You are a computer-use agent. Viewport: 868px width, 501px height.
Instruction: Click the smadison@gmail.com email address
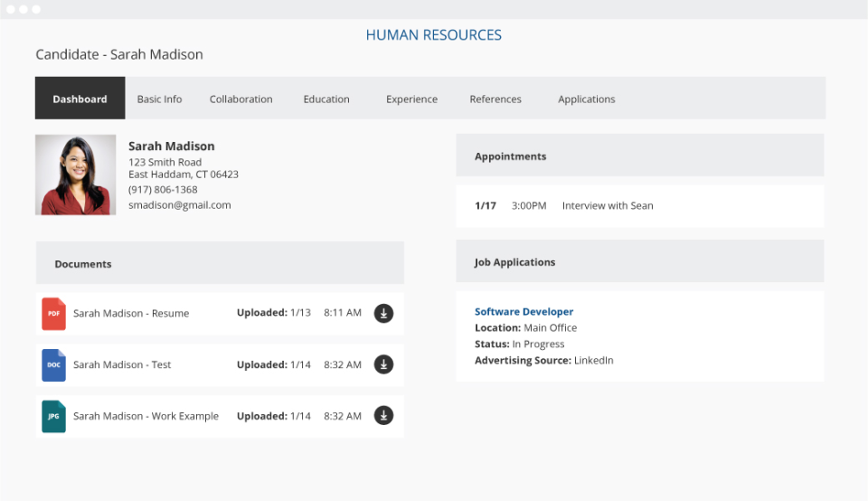click(x=179, y=204)
